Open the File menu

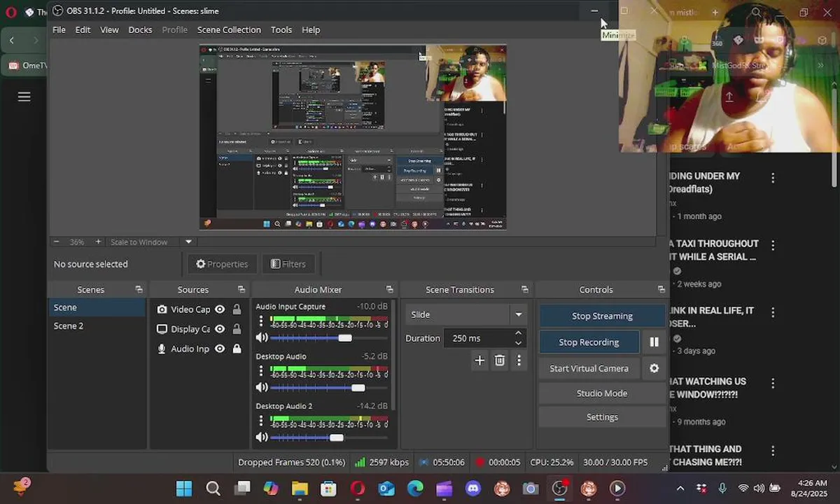(59, 29)
